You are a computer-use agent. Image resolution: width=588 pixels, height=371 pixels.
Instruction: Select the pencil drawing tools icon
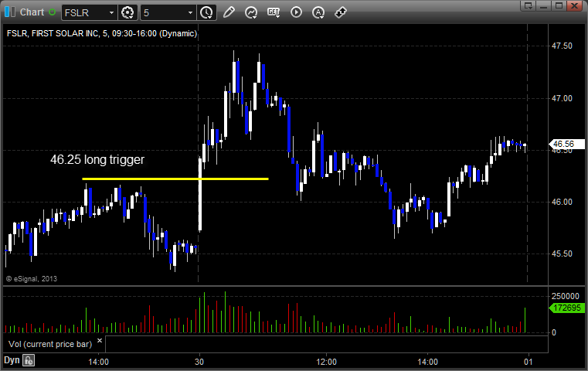pos(229,12)
